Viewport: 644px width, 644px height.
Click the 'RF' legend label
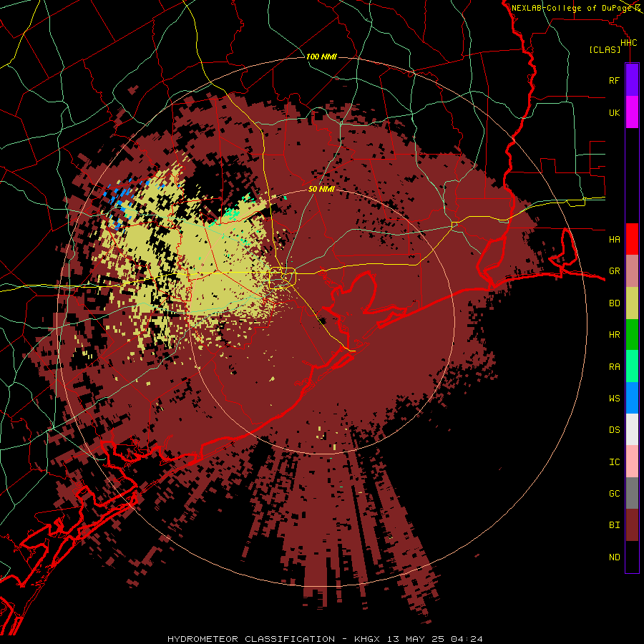tap(614, 80)
